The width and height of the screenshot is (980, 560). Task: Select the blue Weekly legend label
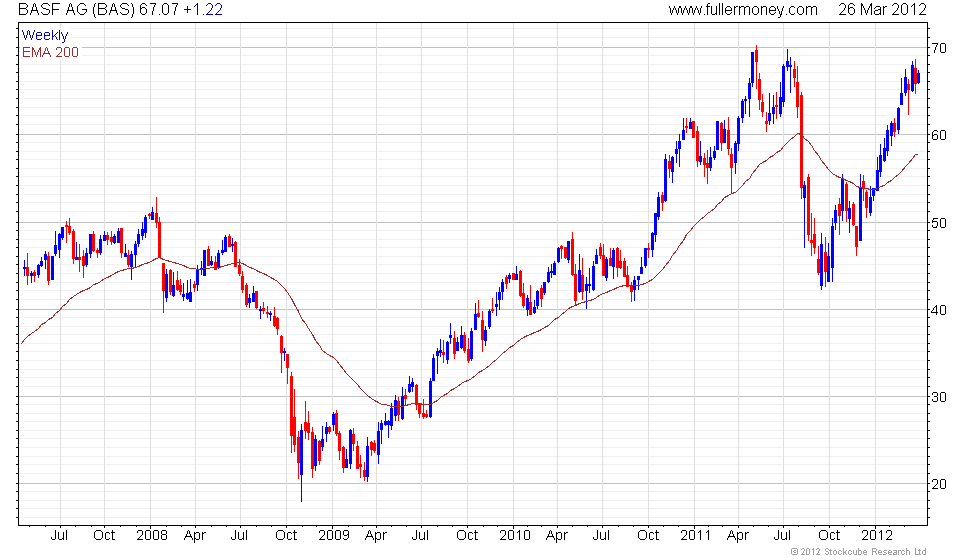click(45, 36)
